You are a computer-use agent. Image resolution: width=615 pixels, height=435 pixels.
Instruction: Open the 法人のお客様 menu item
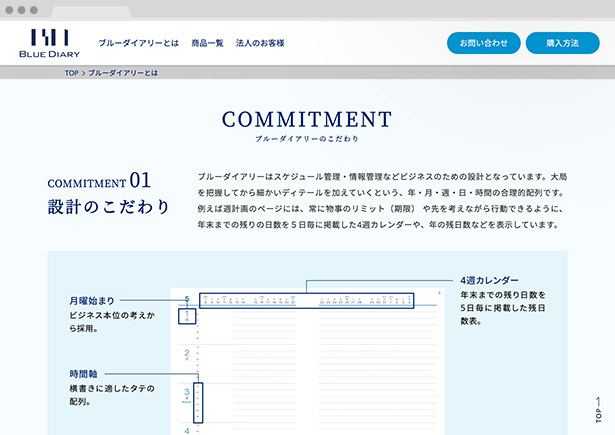(260, 43)
